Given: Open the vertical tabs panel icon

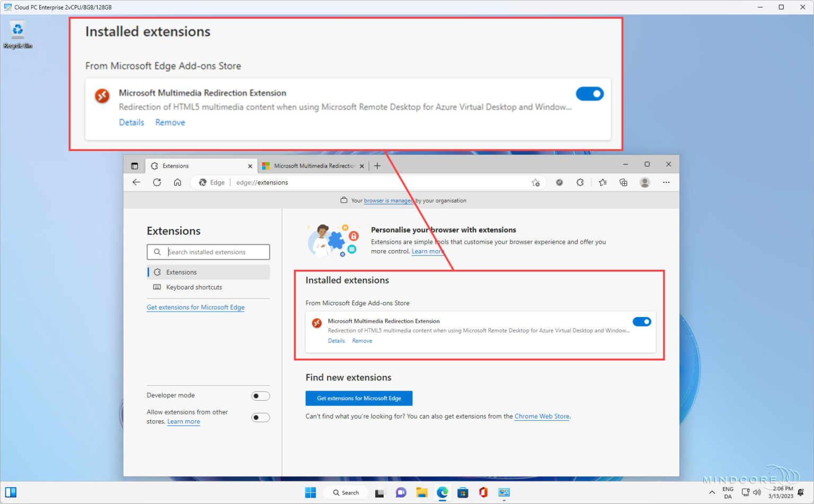Looking at the screenshot, I should coord(134,165).
